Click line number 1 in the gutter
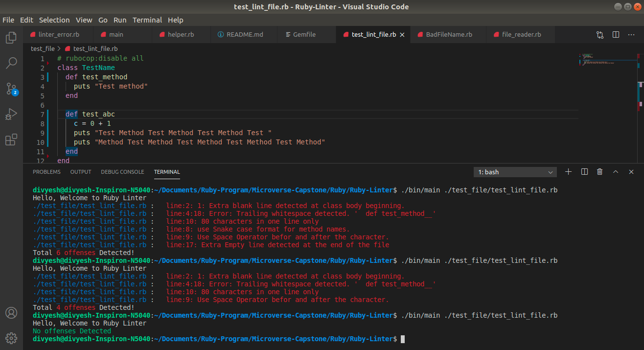The width and height of the screenshot is (644, 350). 43,59
